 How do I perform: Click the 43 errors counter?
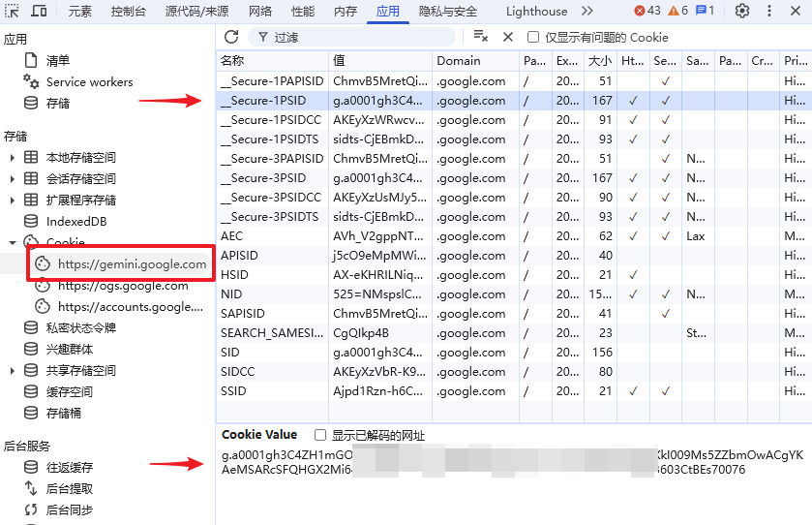tap(647, 11)
